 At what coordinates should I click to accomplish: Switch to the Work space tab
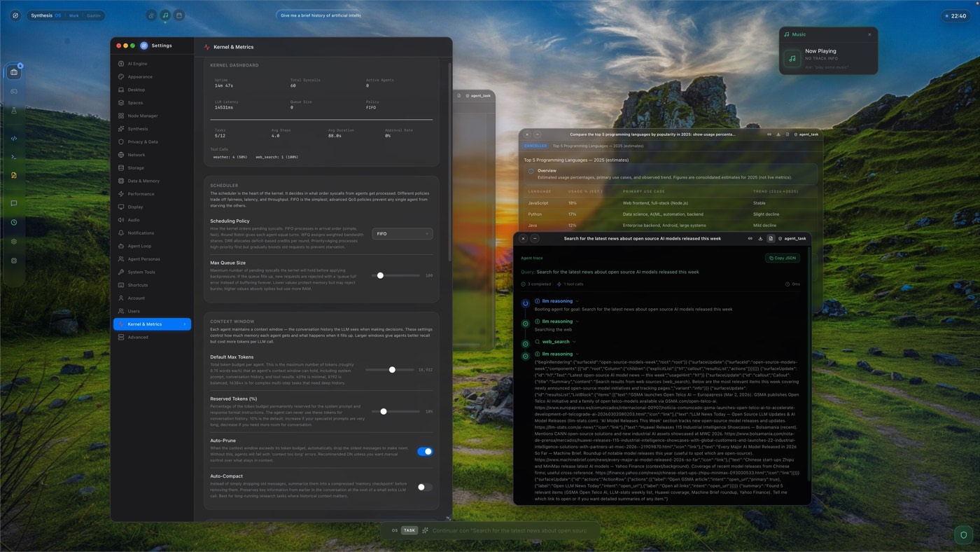point(73,15)
